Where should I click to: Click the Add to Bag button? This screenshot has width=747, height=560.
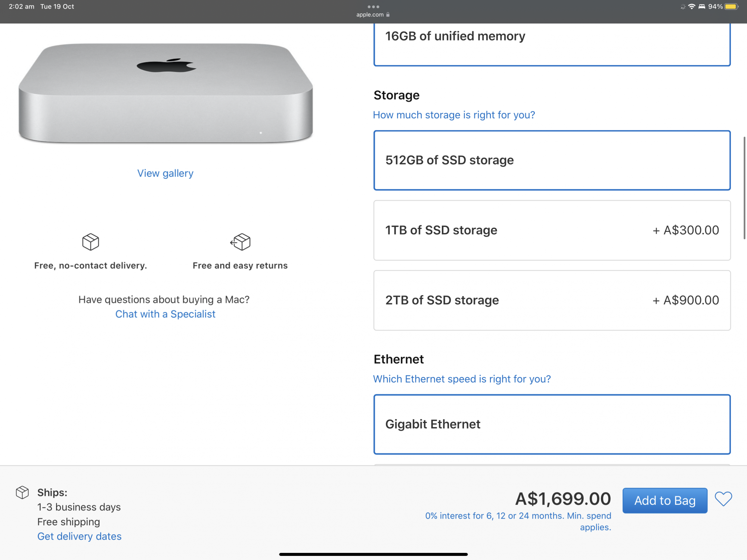tap(665, 500)
